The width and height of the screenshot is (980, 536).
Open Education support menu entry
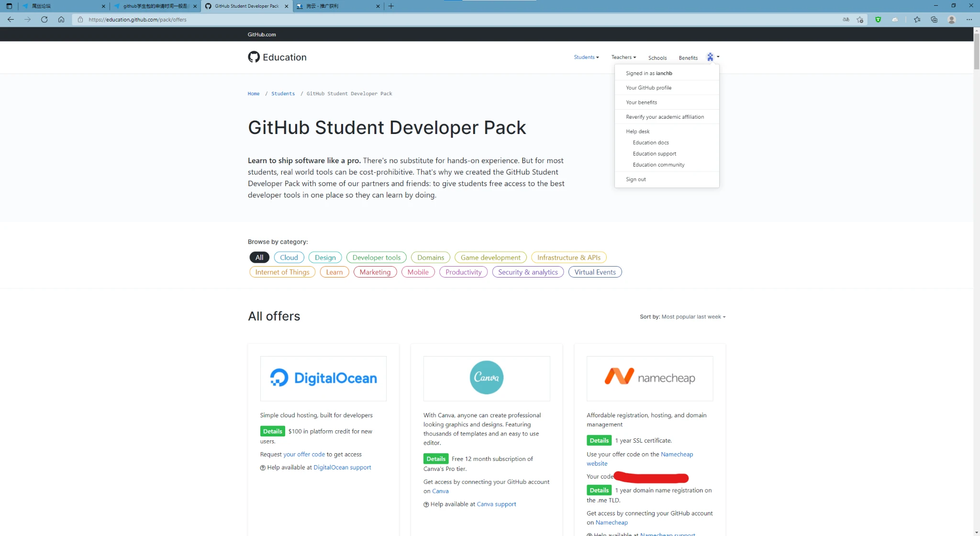click(654, 154)
